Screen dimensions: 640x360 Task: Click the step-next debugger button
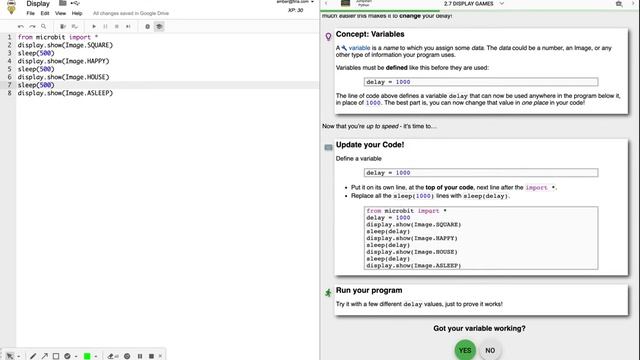coord(128,27)
